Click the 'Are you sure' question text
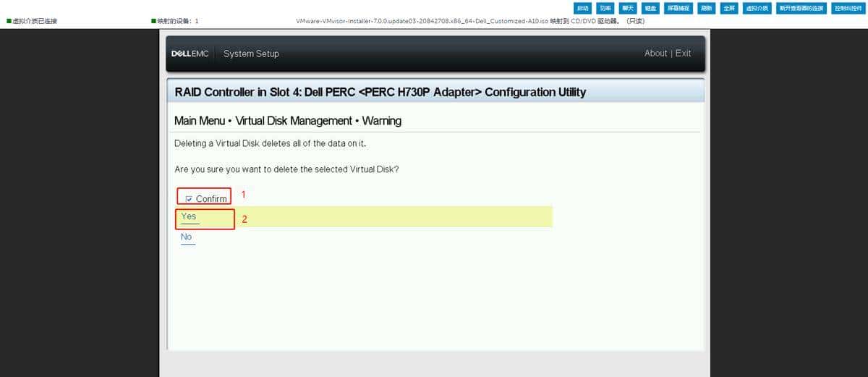Image resolution: width=868 pixels, height=377 pixels. coord(286,169)
